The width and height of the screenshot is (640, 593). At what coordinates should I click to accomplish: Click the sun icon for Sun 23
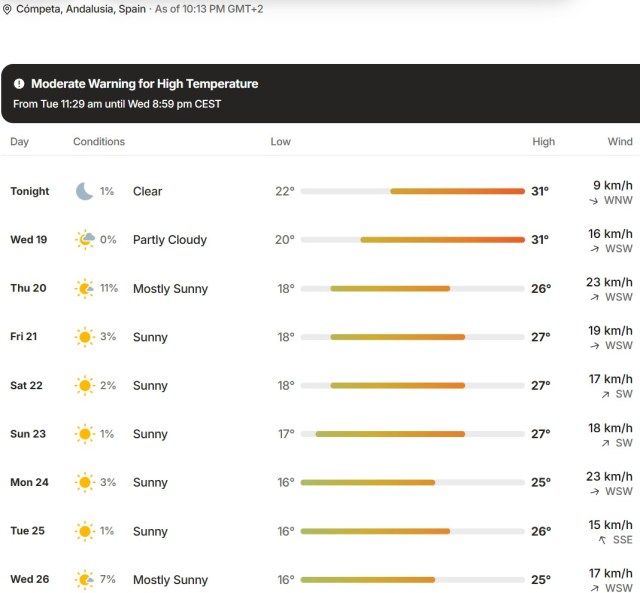click(84, 434)
